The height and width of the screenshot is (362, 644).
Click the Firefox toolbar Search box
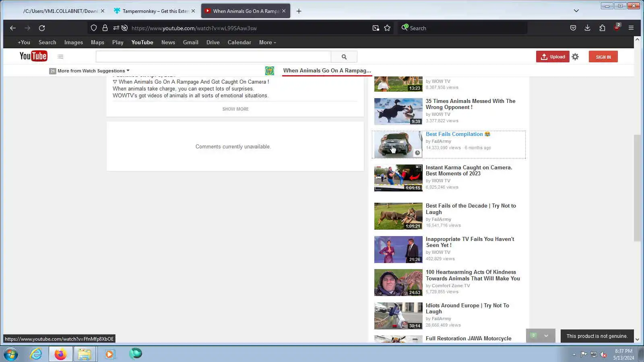[463, 28]
